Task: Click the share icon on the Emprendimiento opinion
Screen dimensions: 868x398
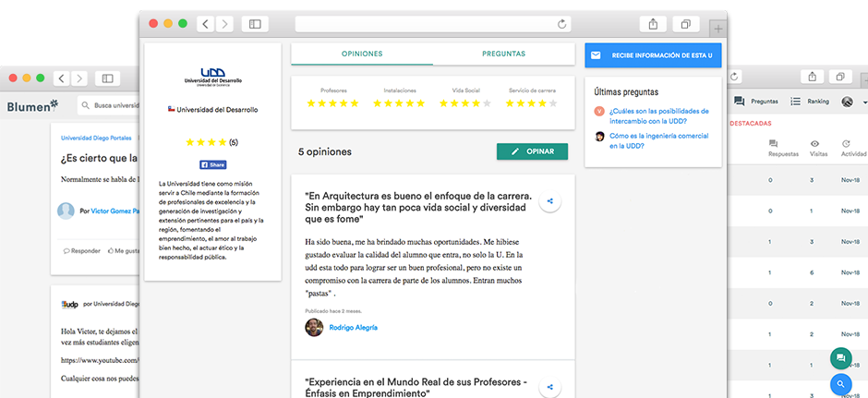Action: (x=549, y=387)
